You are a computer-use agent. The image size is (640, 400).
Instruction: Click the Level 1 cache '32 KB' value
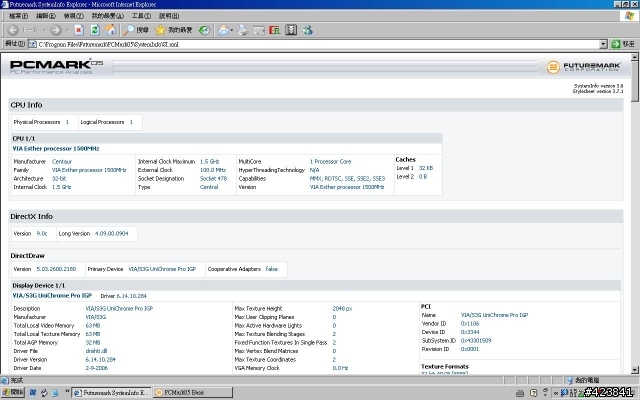[x=426, y=168]
